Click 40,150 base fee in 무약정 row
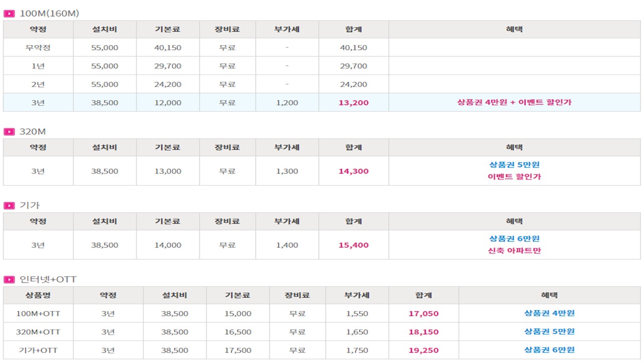Viewport: 644px width, 362px height. [x=168, y=48]
